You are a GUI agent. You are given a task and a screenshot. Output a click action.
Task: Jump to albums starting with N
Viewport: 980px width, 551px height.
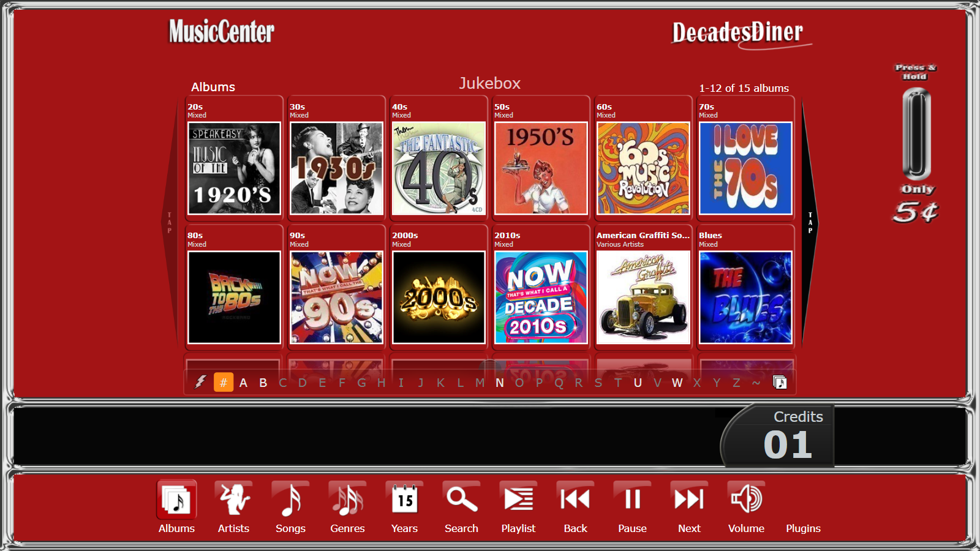[500, 383]
